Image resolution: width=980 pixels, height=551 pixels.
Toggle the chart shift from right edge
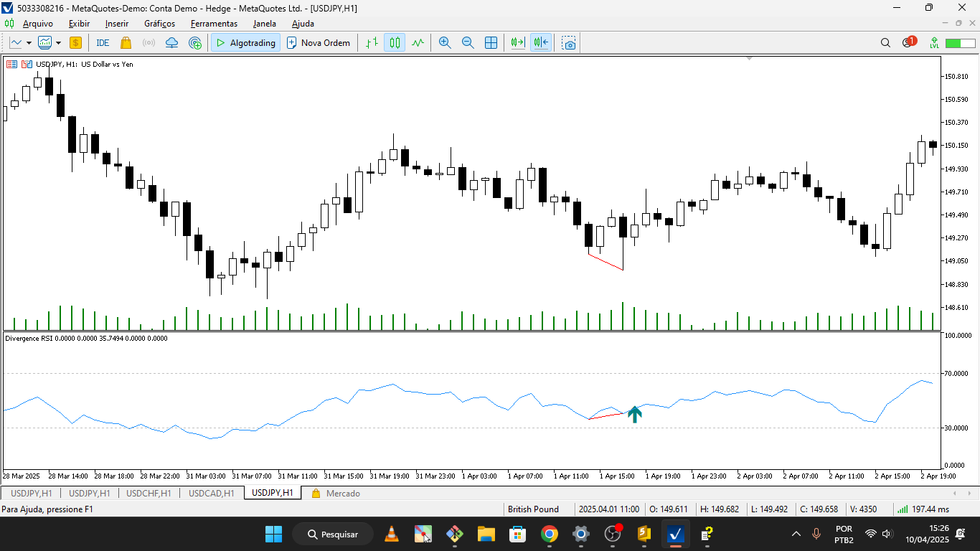coord(541,42)
